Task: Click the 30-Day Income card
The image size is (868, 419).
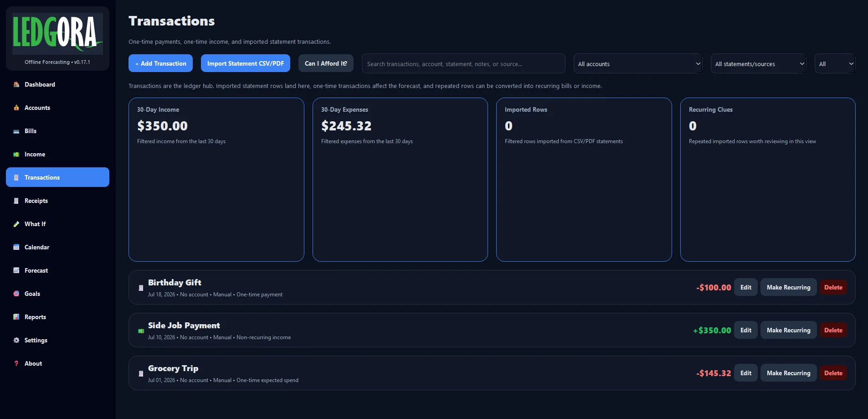Action: [x=216, y=180]
